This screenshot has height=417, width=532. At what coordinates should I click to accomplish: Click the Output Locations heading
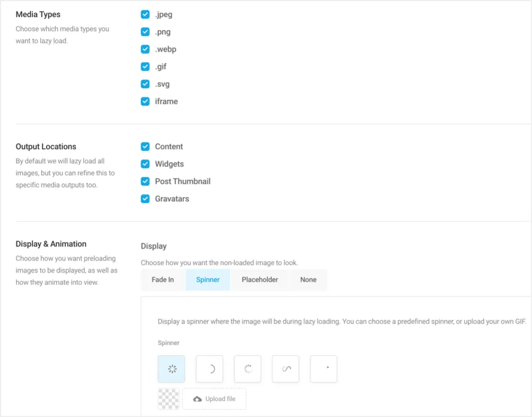click(x=46, y=147)
